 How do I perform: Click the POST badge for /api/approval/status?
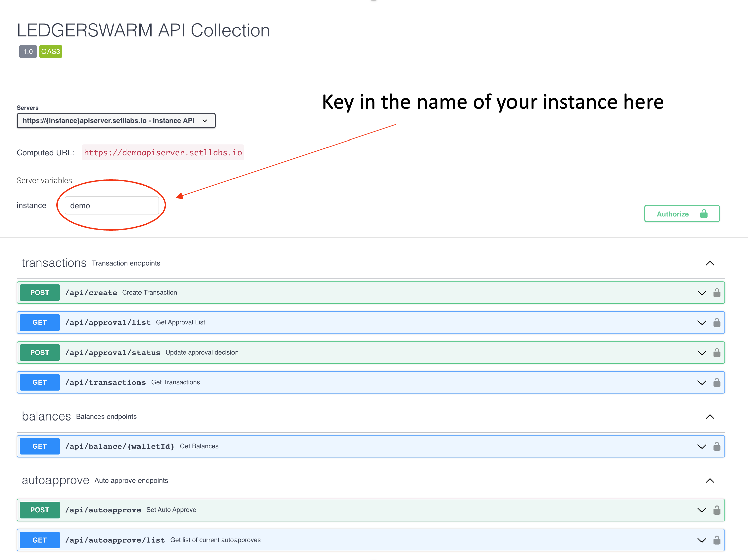(x=39, y=352)
